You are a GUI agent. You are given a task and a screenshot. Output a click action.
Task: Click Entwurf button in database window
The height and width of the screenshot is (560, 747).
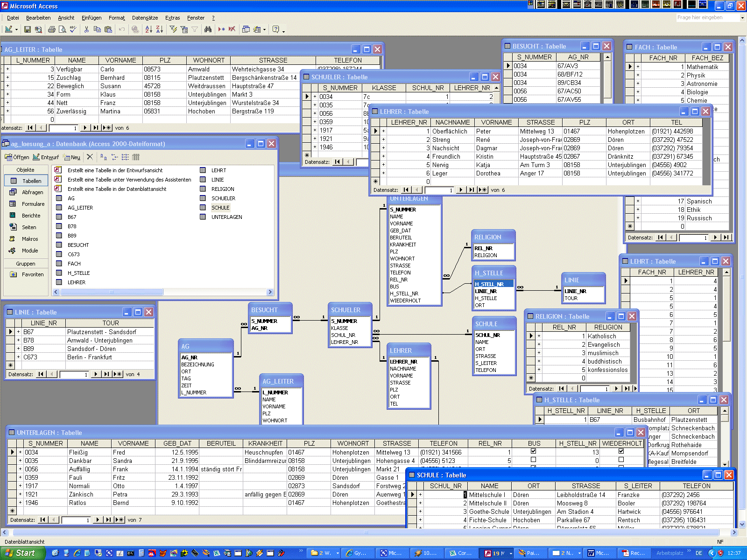46,157
